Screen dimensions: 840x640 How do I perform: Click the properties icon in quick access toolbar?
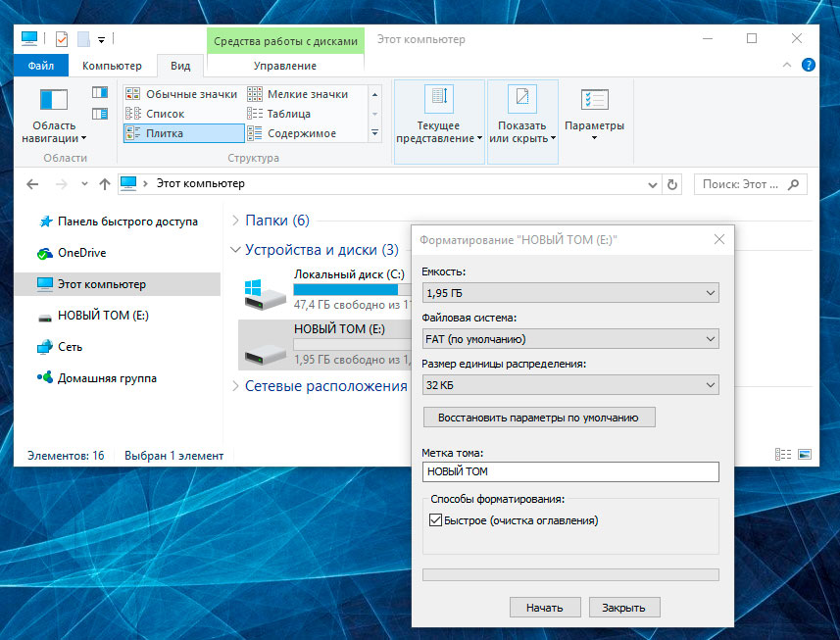coord(62,39)
